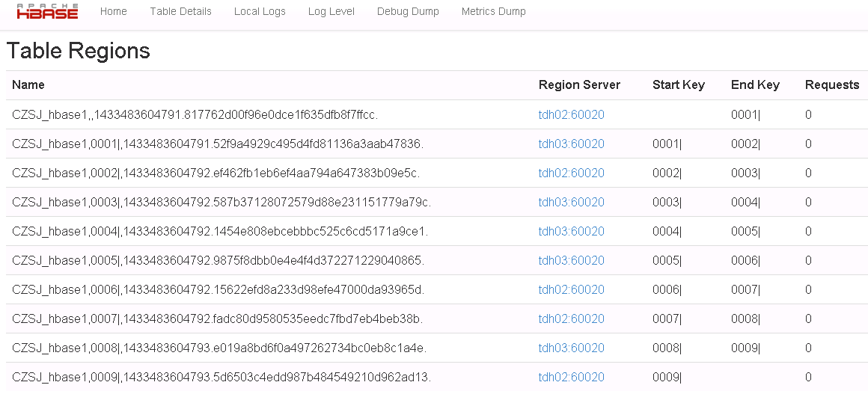Click Requests value 0 in region 0005| row
868x397 pixels.
[x=808, y=260]
